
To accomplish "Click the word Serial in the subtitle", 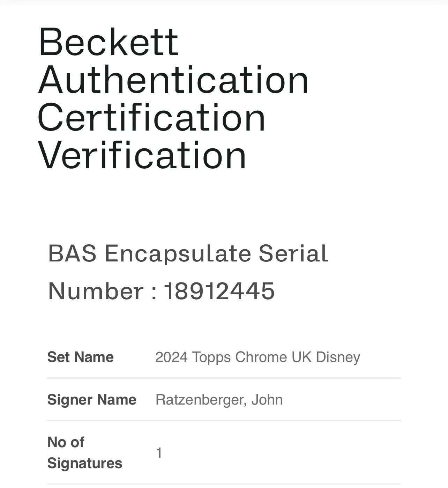I will [x=293, y=253].
